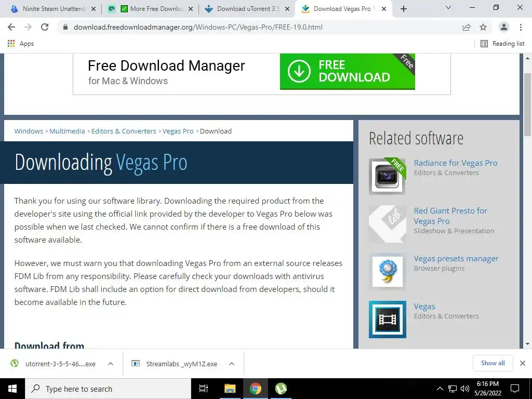The image size is (532, 399).
Task: Open the Windows Start menu
Action: (12, 389)
